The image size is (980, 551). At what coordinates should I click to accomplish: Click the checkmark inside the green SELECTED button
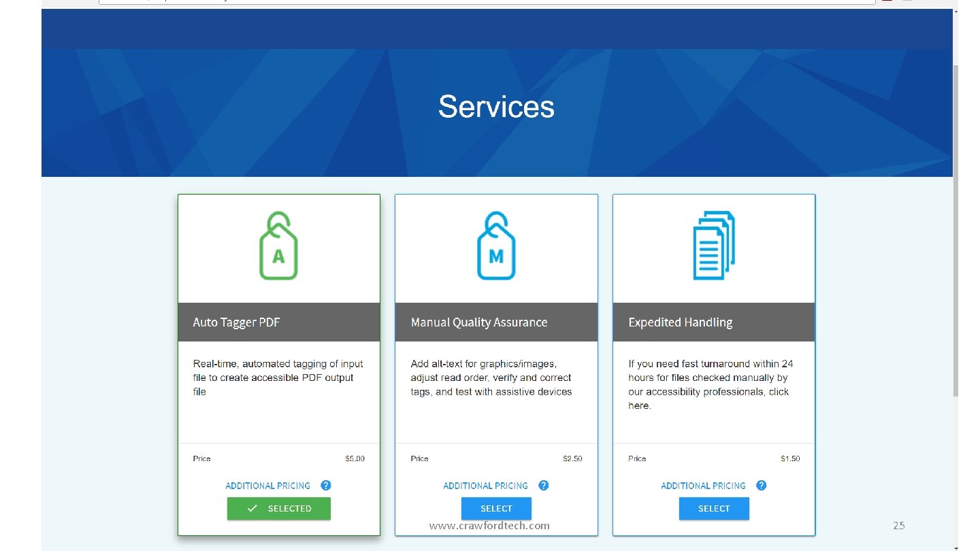(x=252, y=508)
